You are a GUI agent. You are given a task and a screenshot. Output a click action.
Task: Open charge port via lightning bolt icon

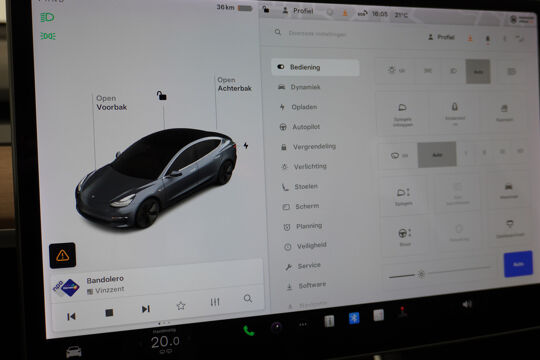(246, 145)
